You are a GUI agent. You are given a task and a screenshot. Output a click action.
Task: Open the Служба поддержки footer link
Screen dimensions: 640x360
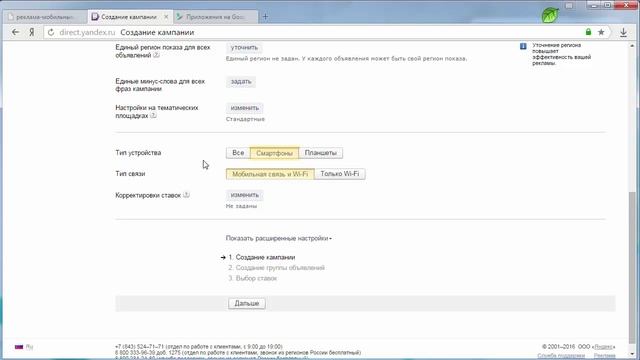click(x=561, y=356)
